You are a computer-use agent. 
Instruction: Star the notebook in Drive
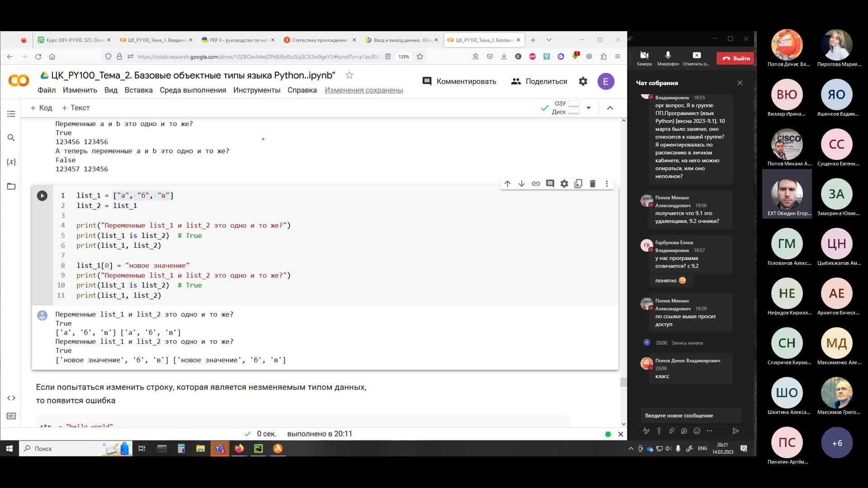[349, 75]
